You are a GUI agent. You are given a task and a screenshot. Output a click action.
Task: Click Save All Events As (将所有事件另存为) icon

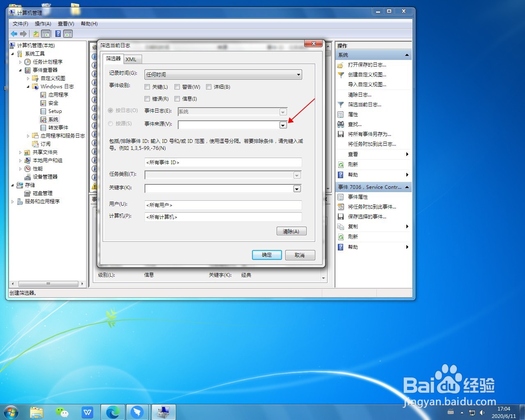tap(341, 134)
